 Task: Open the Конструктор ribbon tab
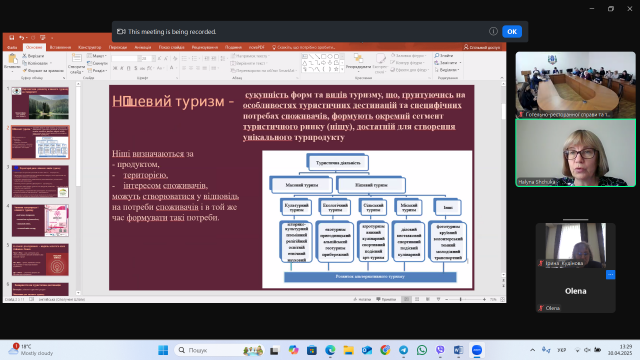(x=89, y=47)
